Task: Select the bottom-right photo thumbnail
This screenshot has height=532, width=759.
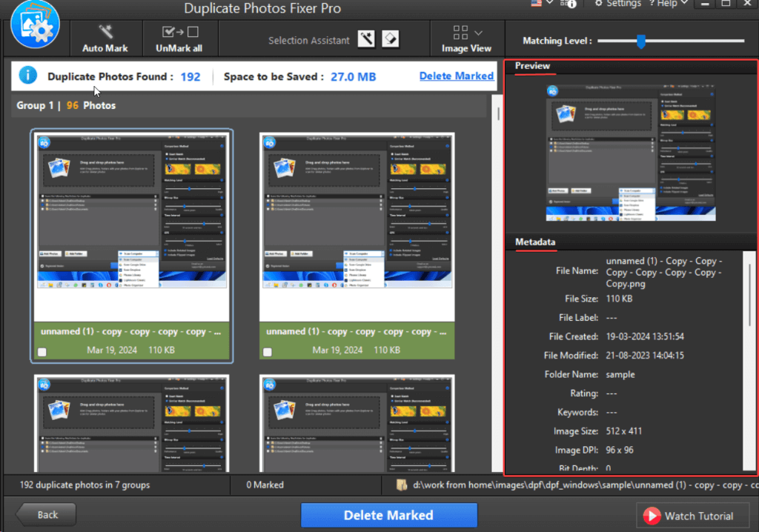Action: [357, 424]
